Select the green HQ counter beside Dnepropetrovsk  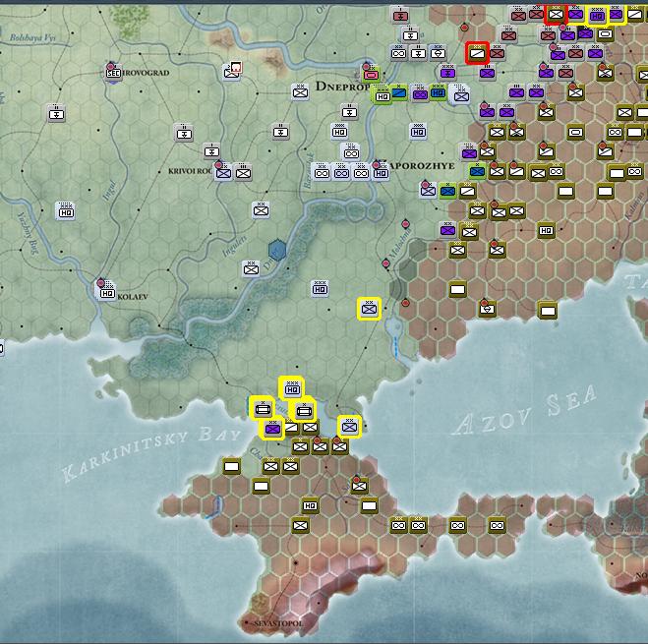coord(383,96)
